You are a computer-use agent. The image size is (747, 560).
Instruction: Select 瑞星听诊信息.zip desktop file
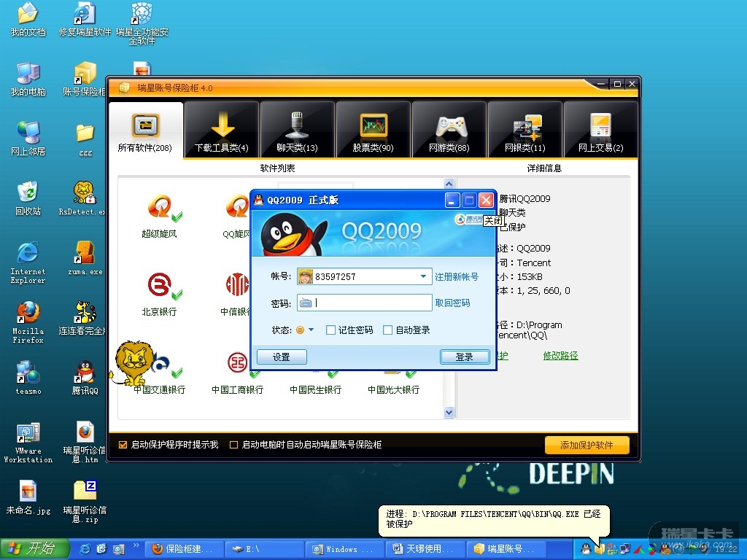tap(85, 502)
